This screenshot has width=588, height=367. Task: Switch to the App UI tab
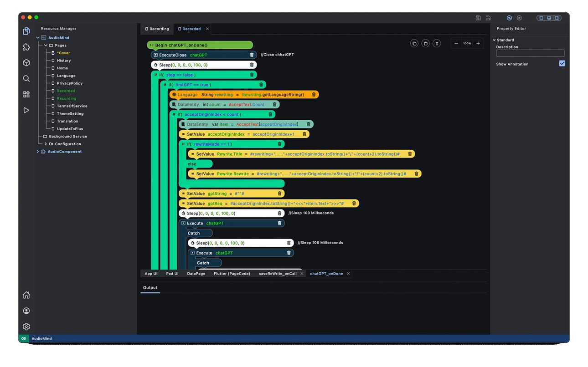[151, 274]
